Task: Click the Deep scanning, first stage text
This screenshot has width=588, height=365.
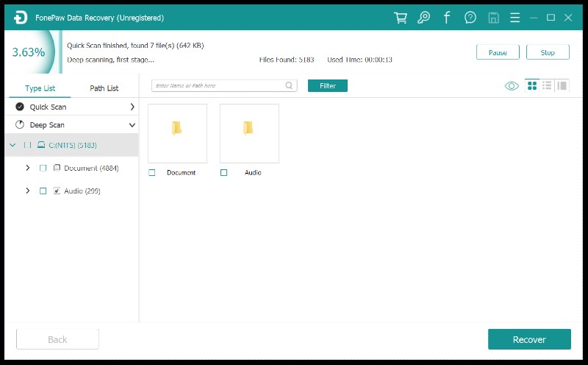Action: (x=110, y=60)
